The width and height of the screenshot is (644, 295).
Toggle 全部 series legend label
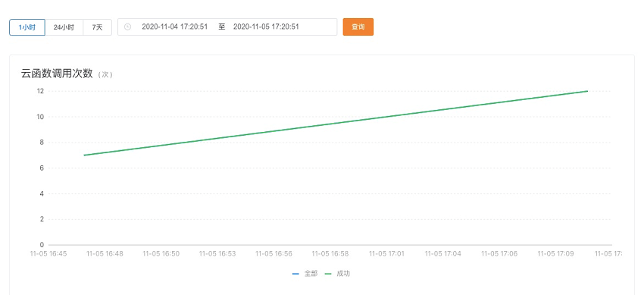[x=311, y=274]
